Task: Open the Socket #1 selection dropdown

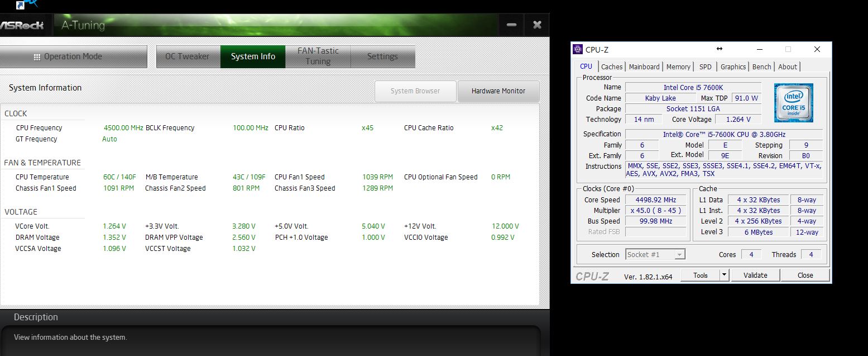Action: coord(655,254)
